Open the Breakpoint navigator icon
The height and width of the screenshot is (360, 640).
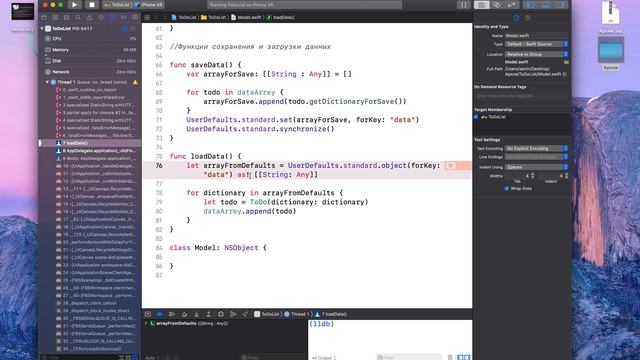pyautogui.click(x=124, y=18)
